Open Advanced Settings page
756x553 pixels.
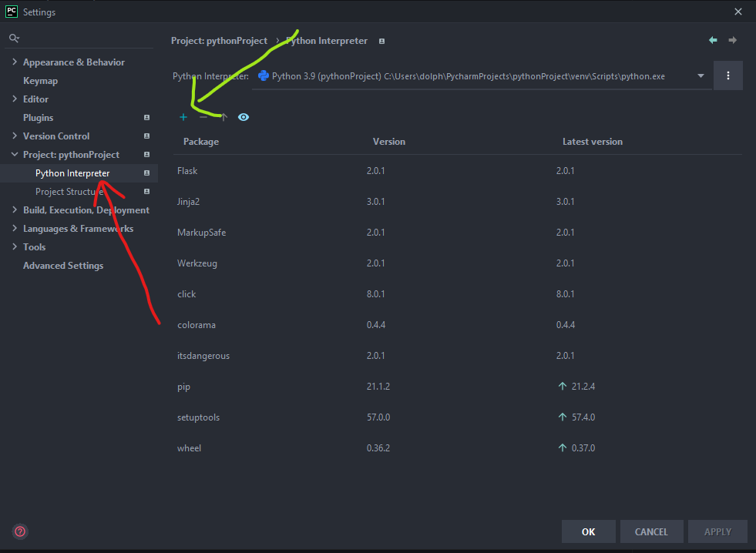63,266
